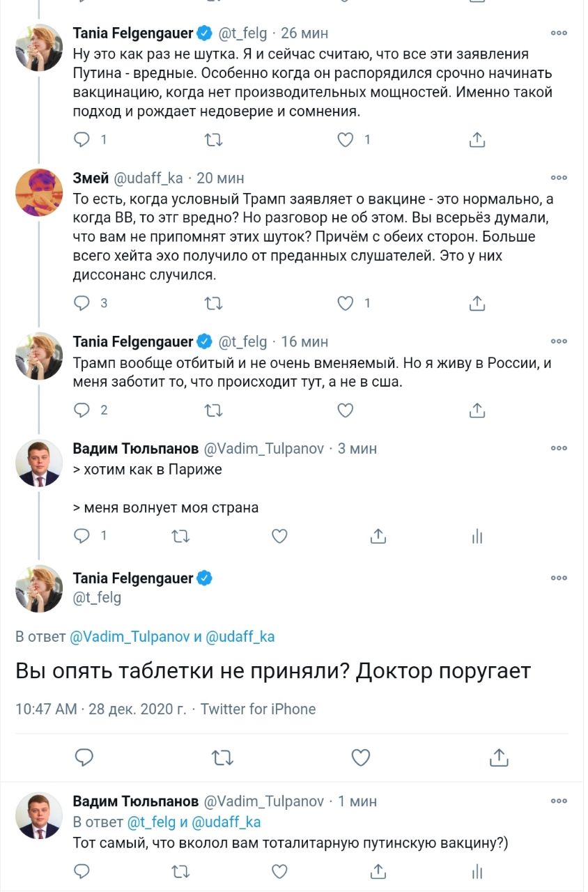Screen dimensions: 588x892
Task: Retweet the final reply about путинскую вакцину
Action: click(x=180, y=872)
